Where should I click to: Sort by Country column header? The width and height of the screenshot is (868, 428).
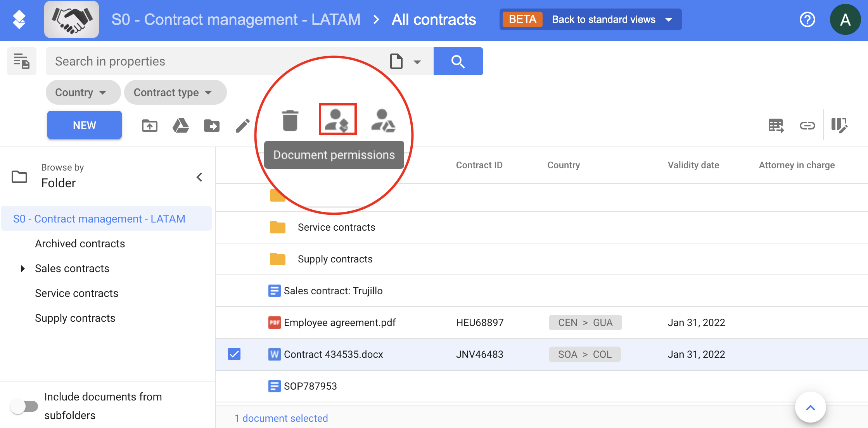[x=564, y=165]
